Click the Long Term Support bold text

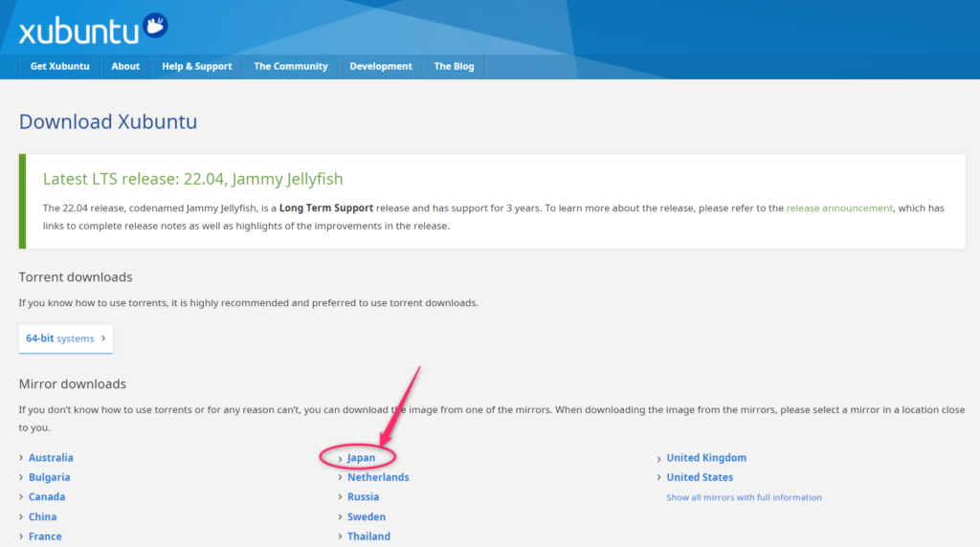(326, 208)
